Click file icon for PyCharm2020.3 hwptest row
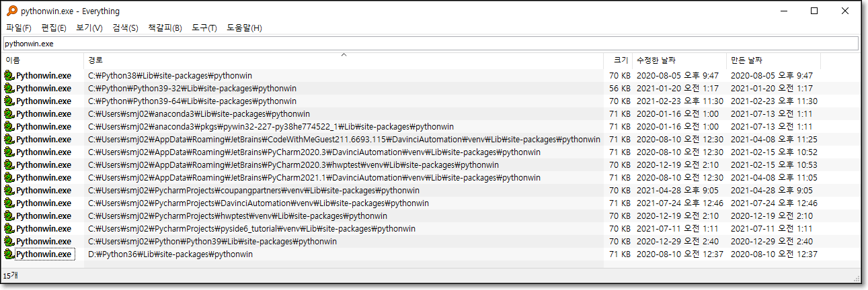868x290 pixels. click(x=9, y=165)
